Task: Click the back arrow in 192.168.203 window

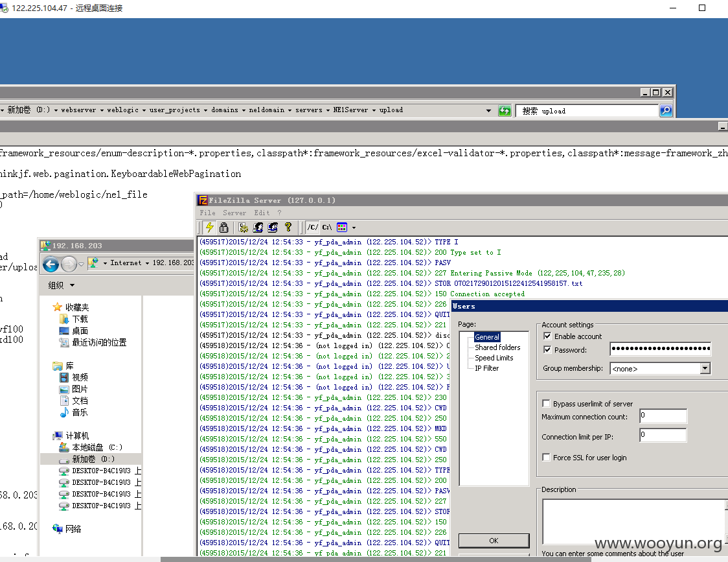Action: [51, 264]
